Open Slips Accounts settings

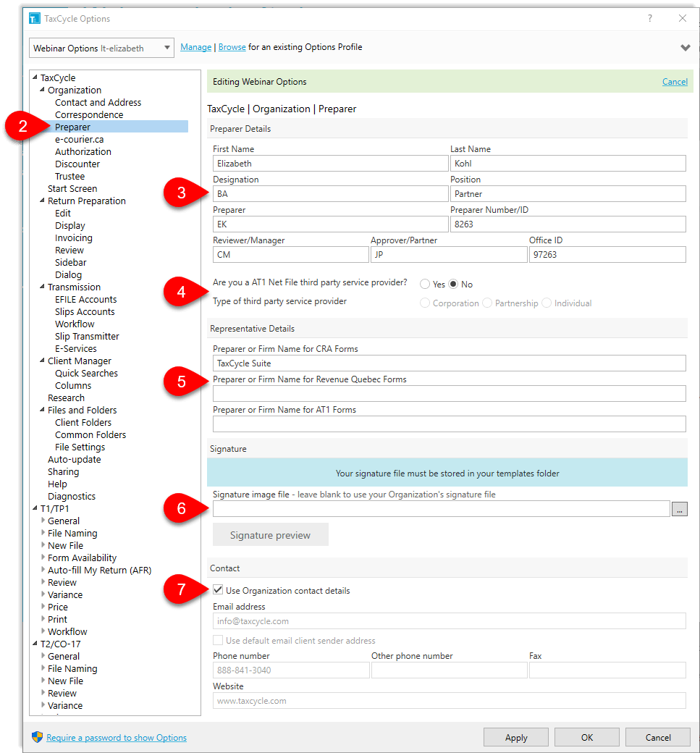[x=85, y=311]
